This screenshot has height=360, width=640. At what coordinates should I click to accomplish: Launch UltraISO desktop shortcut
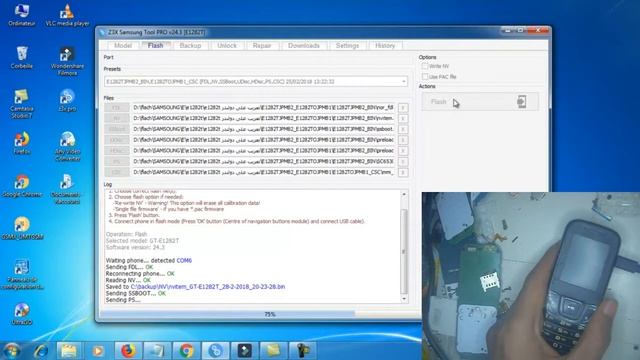coord(22,314)
